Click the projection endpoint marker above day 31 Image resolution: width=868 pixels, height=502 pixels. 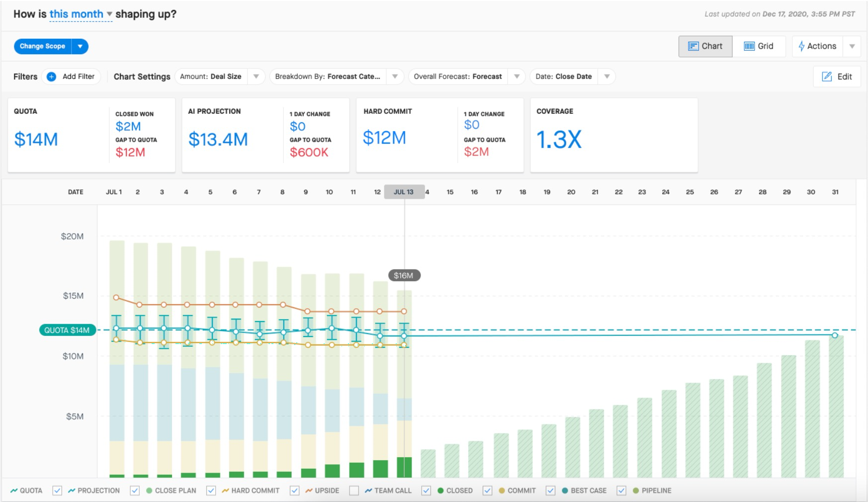pos(835,335)
